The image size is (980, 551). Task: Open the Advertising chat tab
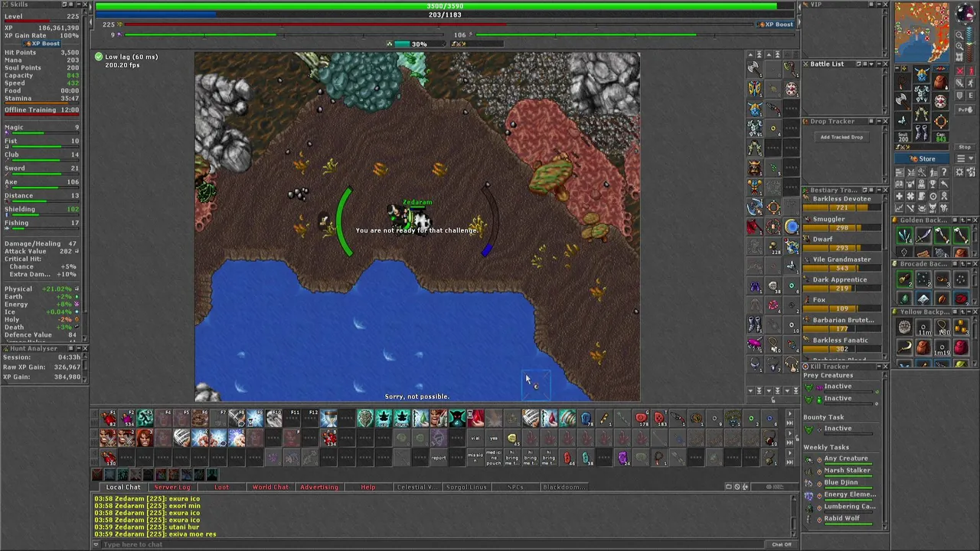tap(319, 487)
